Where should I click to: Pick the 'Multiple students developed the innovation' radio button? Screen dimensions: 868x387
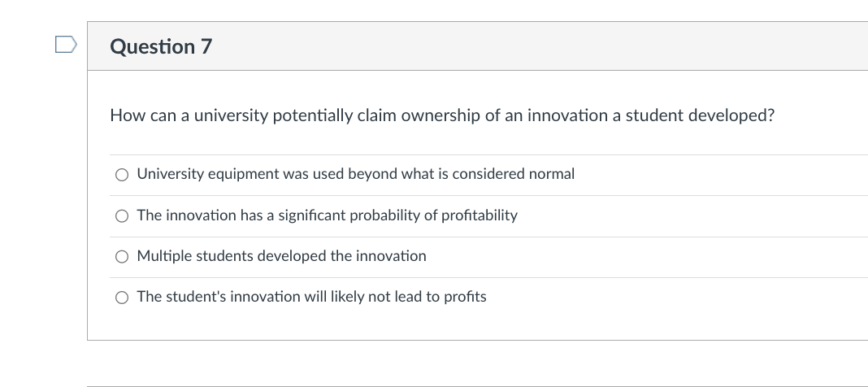pos(121,256)
